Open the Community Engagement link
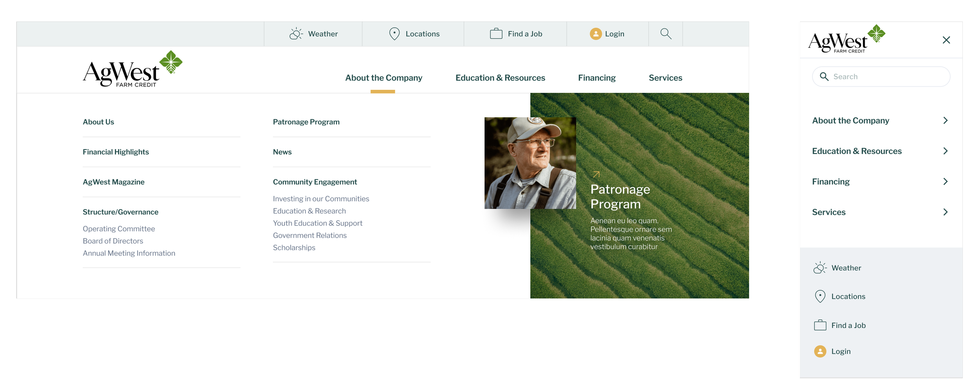980x391 pixels. pyautogui.click(x=315, y=182)
